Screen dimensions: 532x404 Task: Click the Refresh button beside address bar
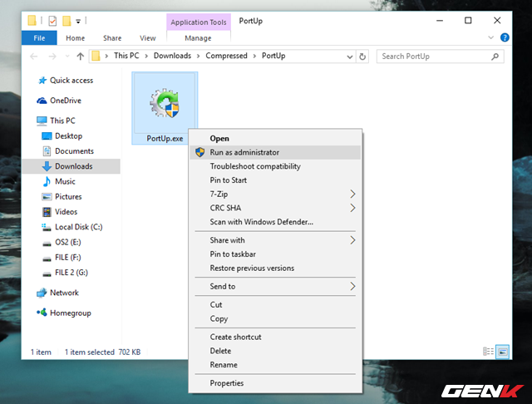(x=362, y=57)
